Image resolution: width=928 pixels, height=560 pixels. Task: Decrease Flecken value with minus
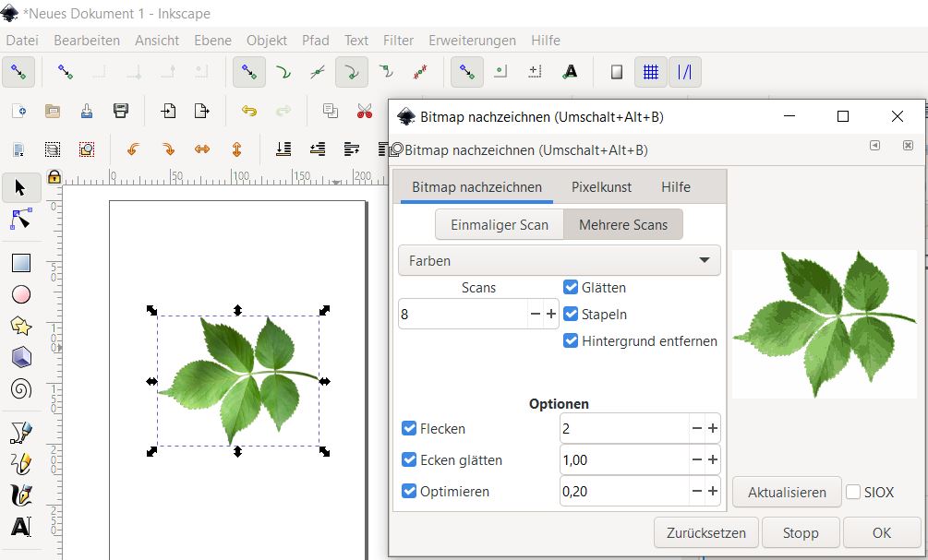696,429
